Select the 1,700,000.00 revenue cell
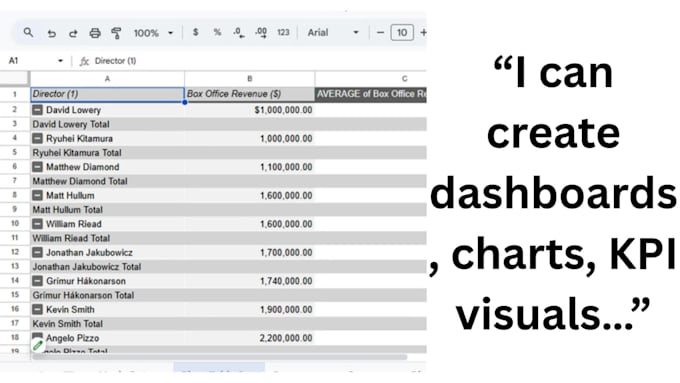Image resolution: width=680 pixels, height=383 pixels. [x=249, y=252]
